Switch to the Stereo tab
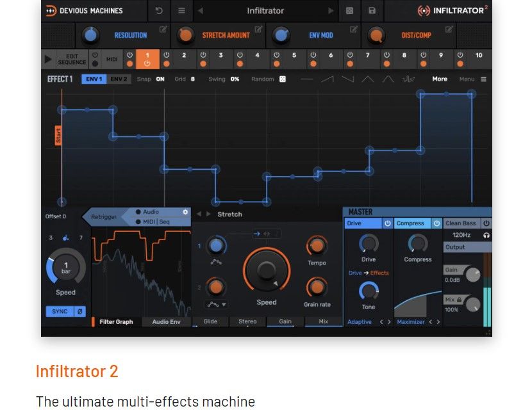The height and width of the screenshot is (420, 523). (247, 321)
